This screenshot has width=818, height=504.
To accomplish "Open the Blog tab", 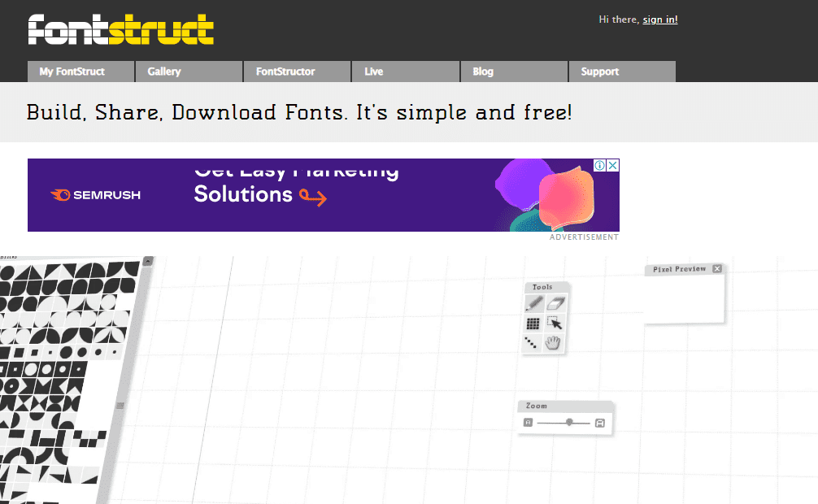I will (x=514, y=72).
